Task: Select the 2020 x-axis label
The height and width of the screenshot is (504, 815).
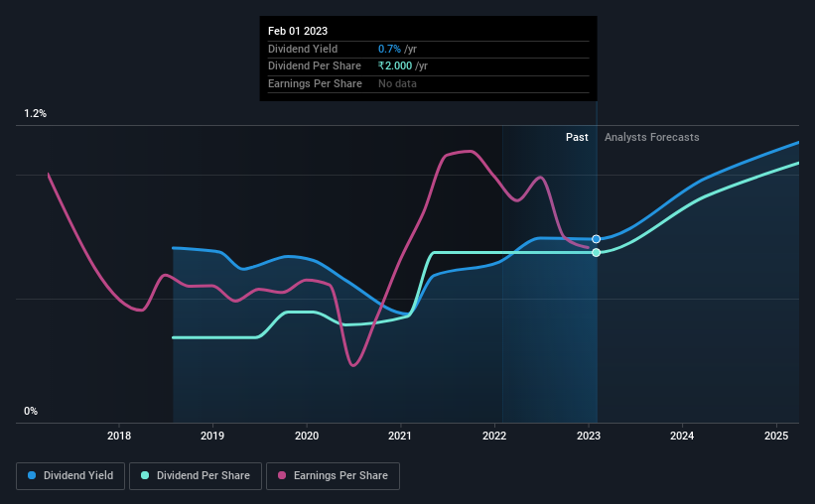Action: (x=307, y=436)
